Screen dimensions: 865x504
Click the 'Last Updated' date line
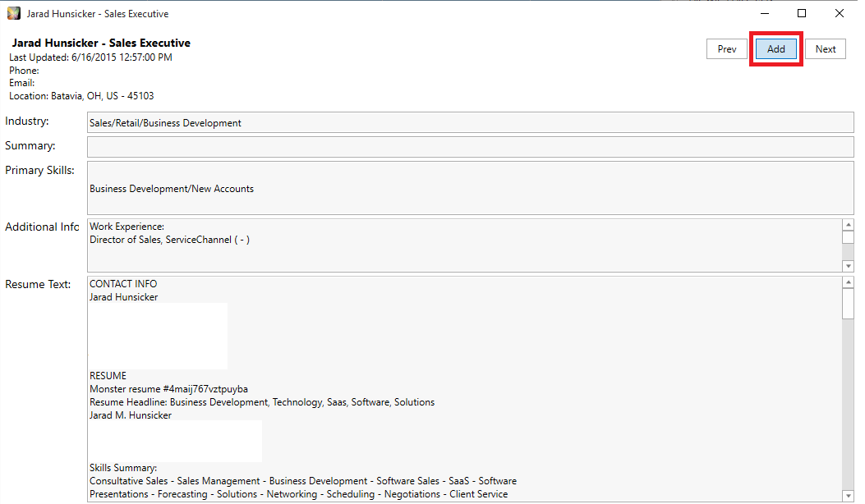pyautogui.click(x=90, y=57)
